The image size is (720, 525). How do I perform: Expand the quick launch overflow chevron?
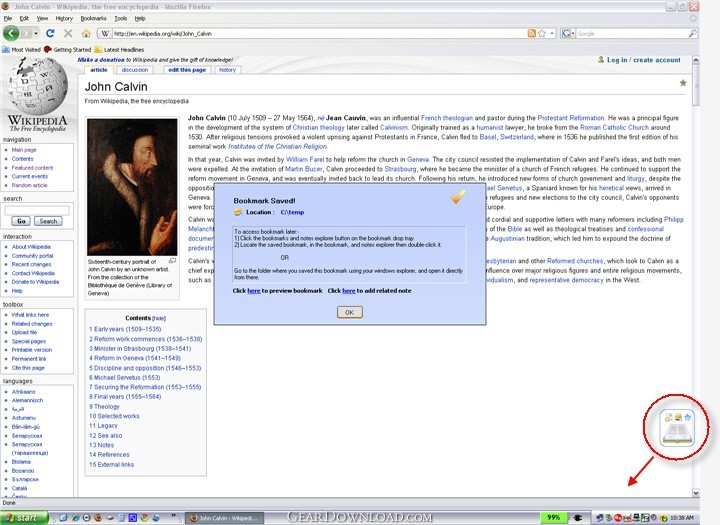tap(175, 516)
